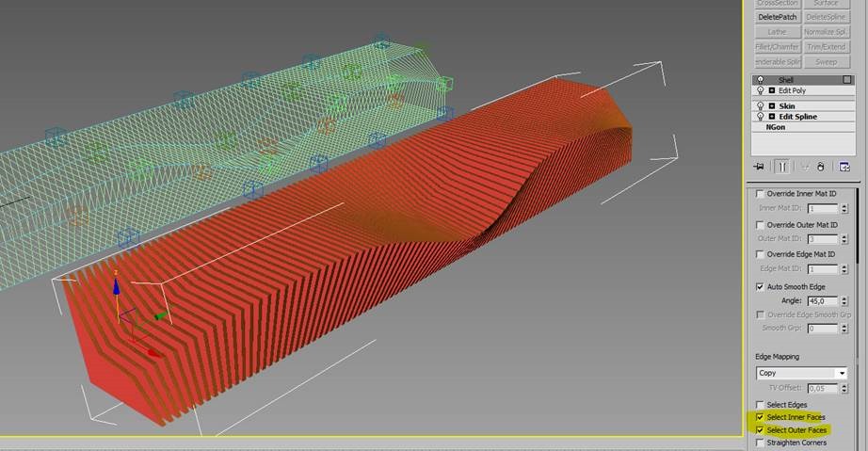Image resolution: width=868 pixels, height=451 pixels.
Task: Uncheck Auto Smooth Edge
Action: (761, 286)
